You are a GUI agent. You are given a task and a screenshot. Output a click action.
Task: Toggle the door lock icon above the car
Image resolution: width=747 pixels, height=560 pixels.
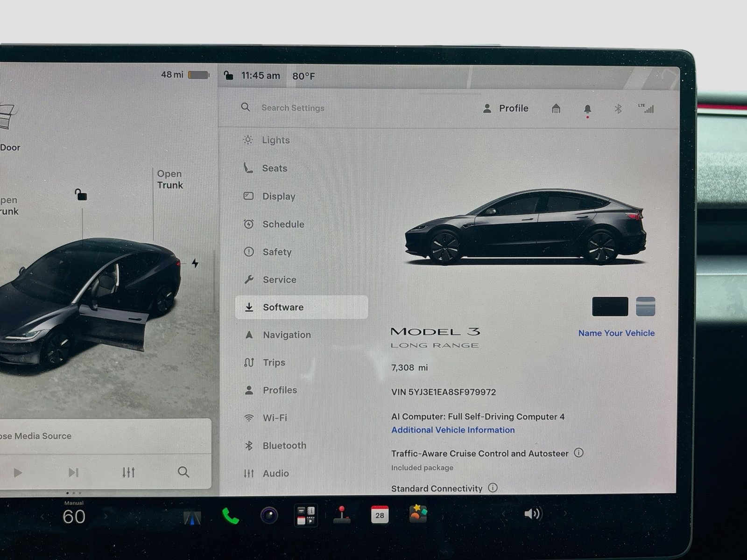click(x=81, y=194)
